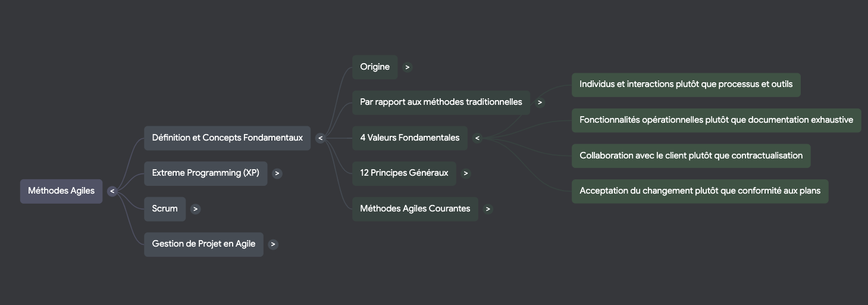The width and height of the screenshot is (868, 305).
Task: Expand Gestion de Projet en Agile
Action: pos(272,244)
